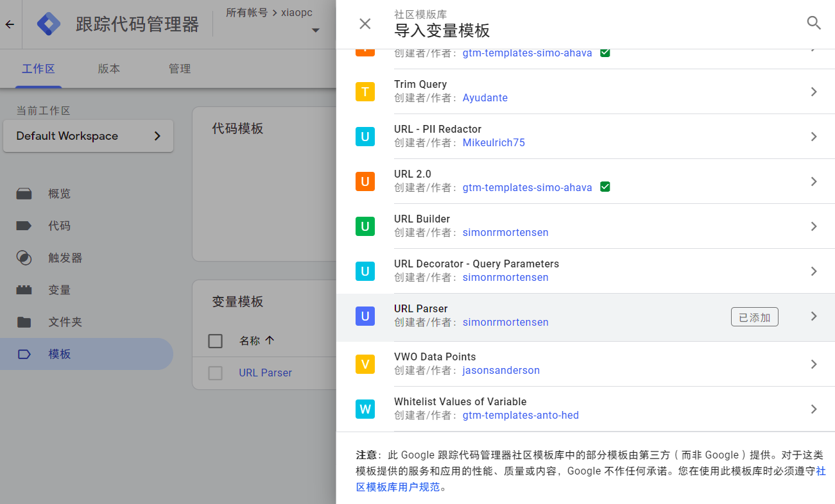Click the yellow V icon for VWO Data Points
Image resolution: width=835 pixels, height=504 pixels.
pos(365,364)
